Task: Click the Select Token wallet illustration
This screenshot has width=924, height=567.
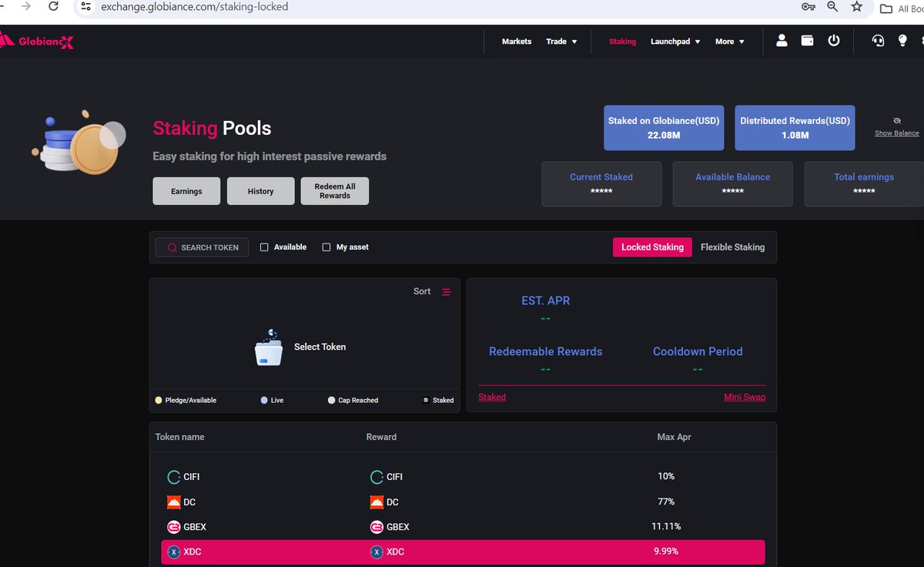Action: click(x=269, y=348)
